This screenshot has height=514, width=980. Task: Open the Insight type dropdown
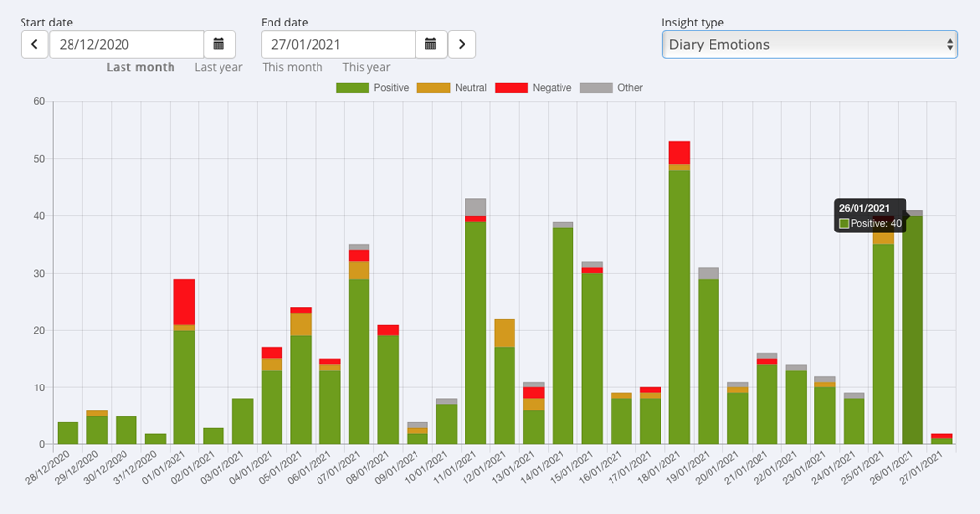[810, 44]
